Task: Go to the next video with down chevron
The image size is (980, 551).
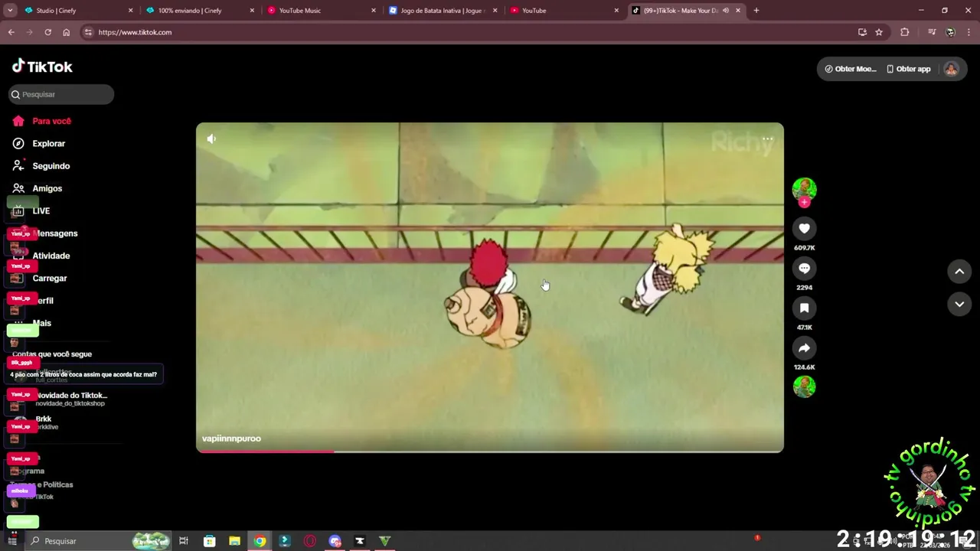Action: pyautogui.click(x=959, y=304)
